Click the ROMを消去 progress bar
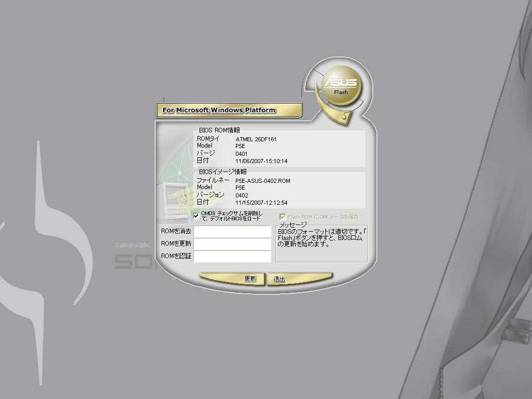Viewport: 532px width, 399px height. coord(232,232)
